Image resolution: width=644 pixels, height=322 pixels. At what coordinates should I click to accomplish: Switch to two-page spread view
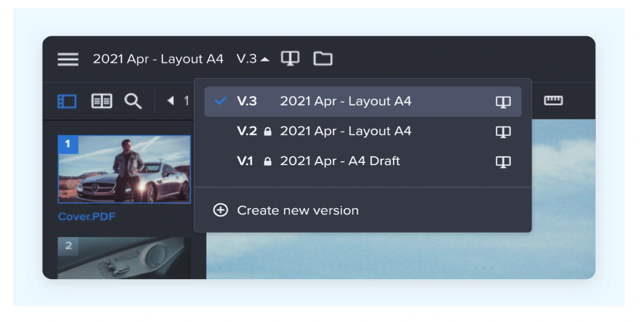[101, 101]
